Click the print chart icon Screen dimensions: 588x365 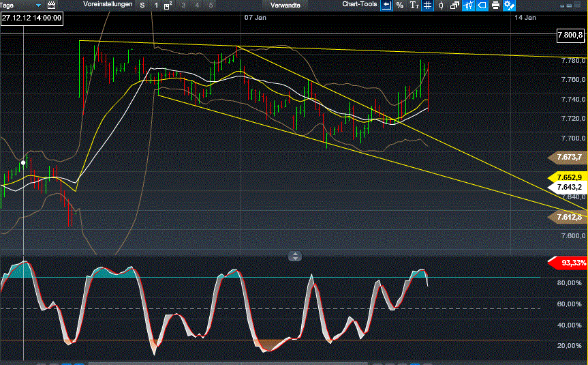pyautogui.click(x=495, y=5)
